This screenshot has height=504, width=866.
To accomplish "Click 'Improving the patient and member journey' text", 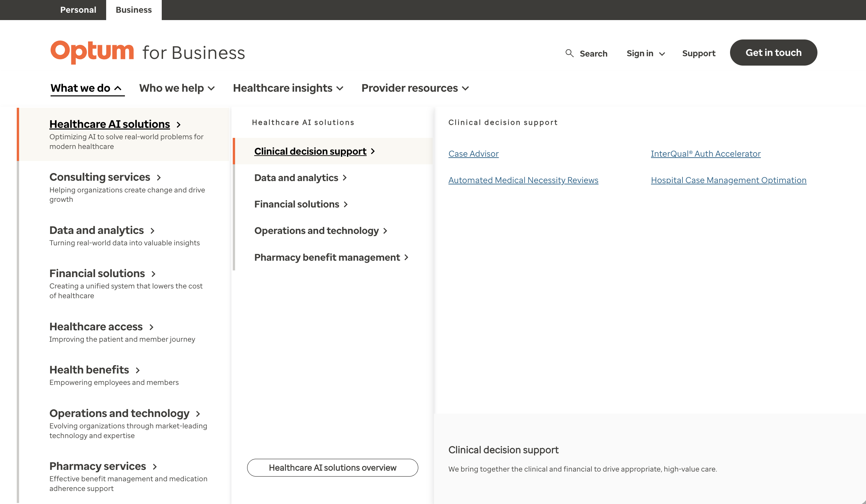I will pyautogui.click(x=122, y=339).
